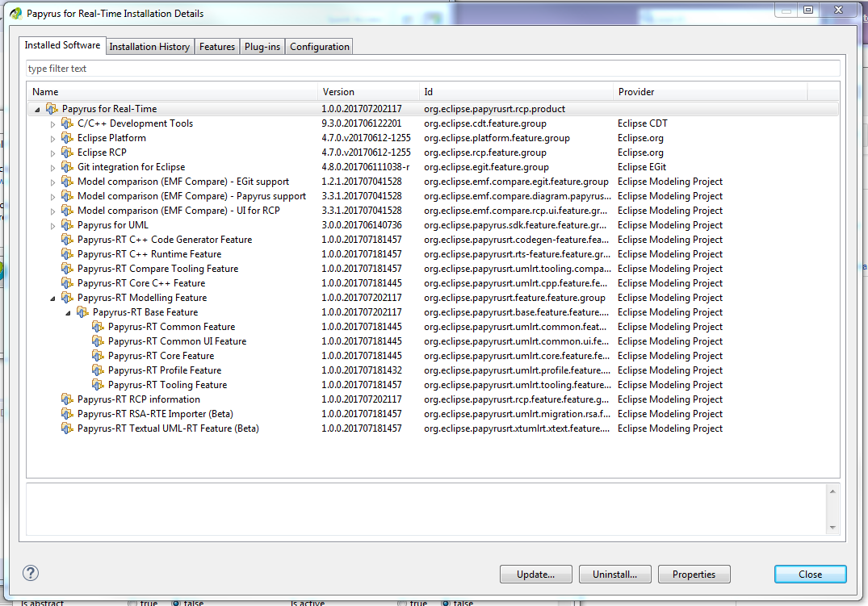Click id 'org.eclipse.egit.feature.group'
Viewport: 868px width, 606px height.
tap(487, 167)
